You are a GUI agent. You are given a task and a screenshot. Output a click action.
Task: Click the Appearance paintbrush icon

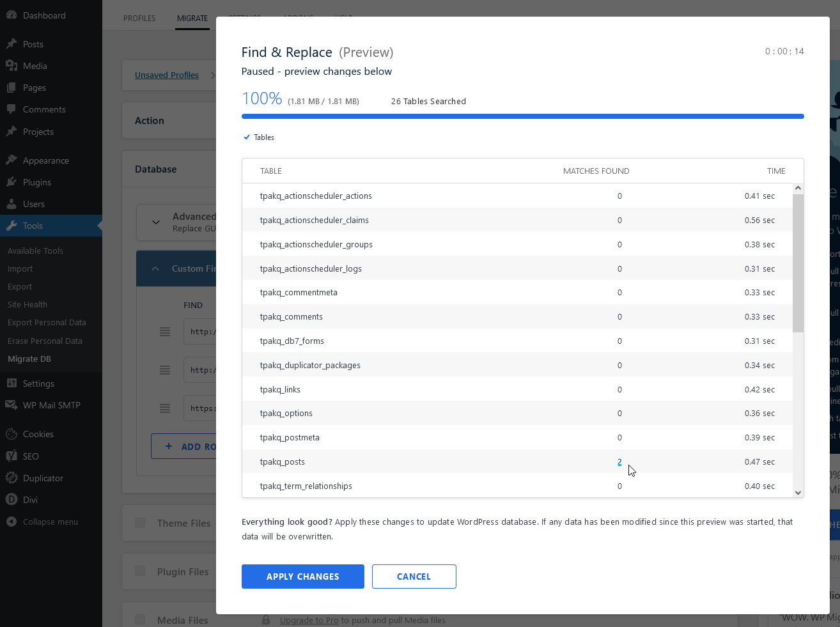12,160
